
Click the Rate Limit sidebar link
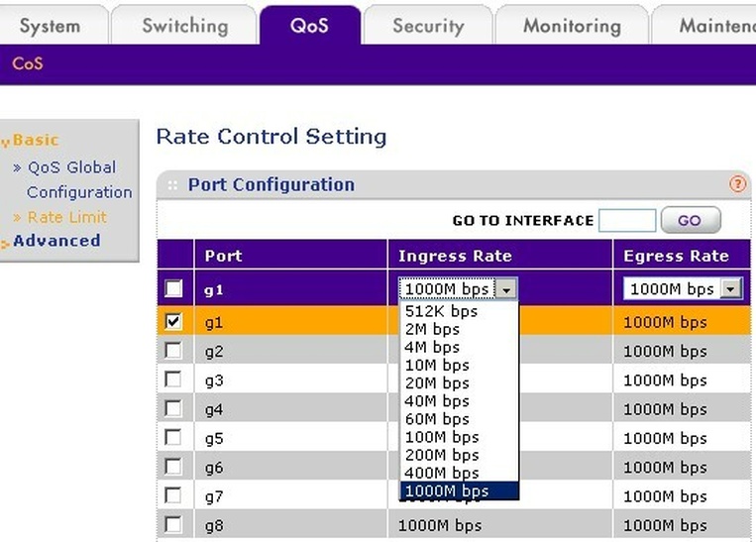pos(66,216)
